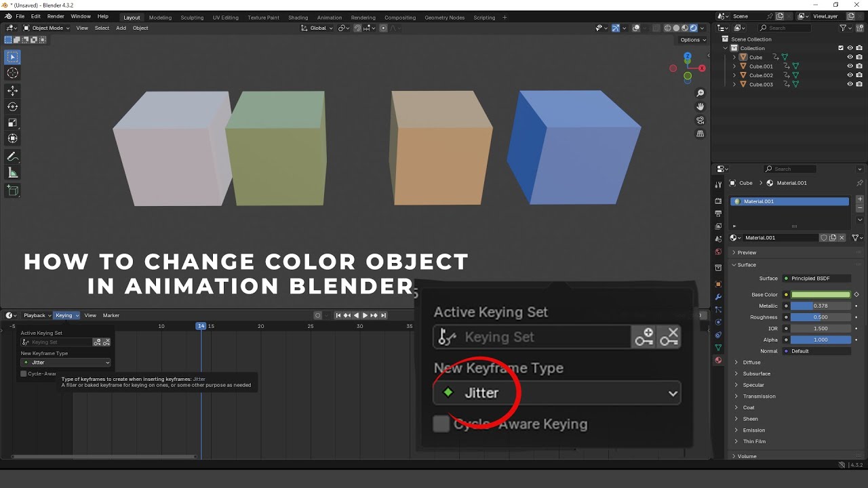
Task: Uncheck the Collection exclude checkbox
Action: (x=841, y=48)
